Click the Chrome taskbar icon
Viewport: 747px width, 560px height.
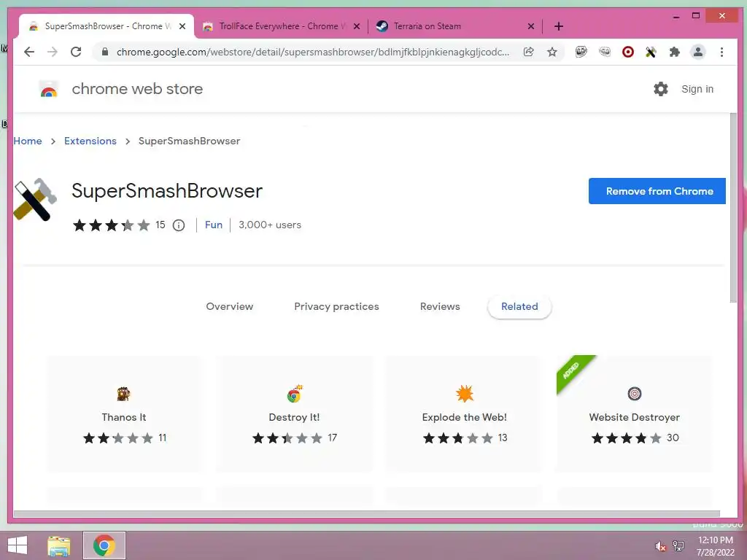104,545
